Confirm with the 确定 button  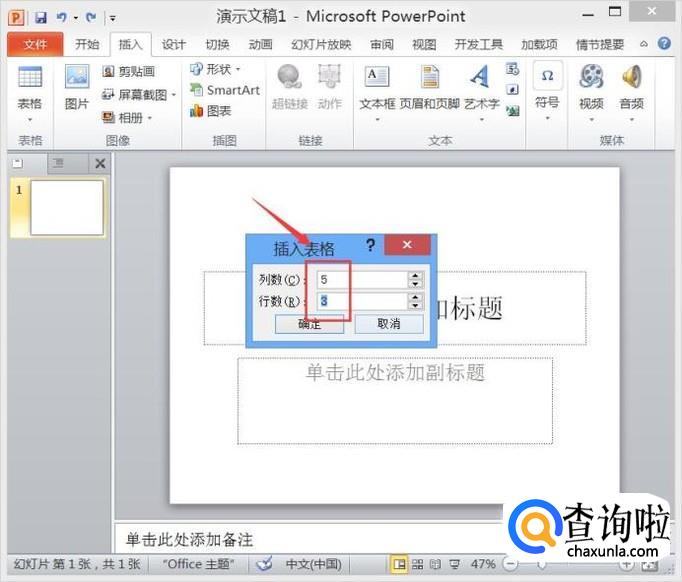pyautogui.click(x=309, y=324)
